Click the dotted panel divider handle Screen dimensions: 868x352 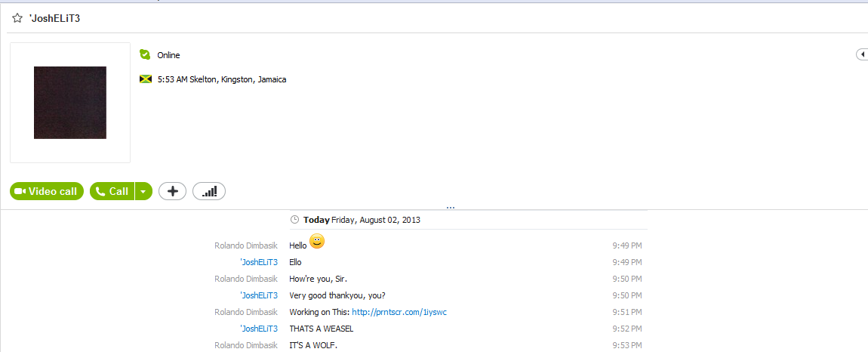pyautogui.click(x=450, y=207)
